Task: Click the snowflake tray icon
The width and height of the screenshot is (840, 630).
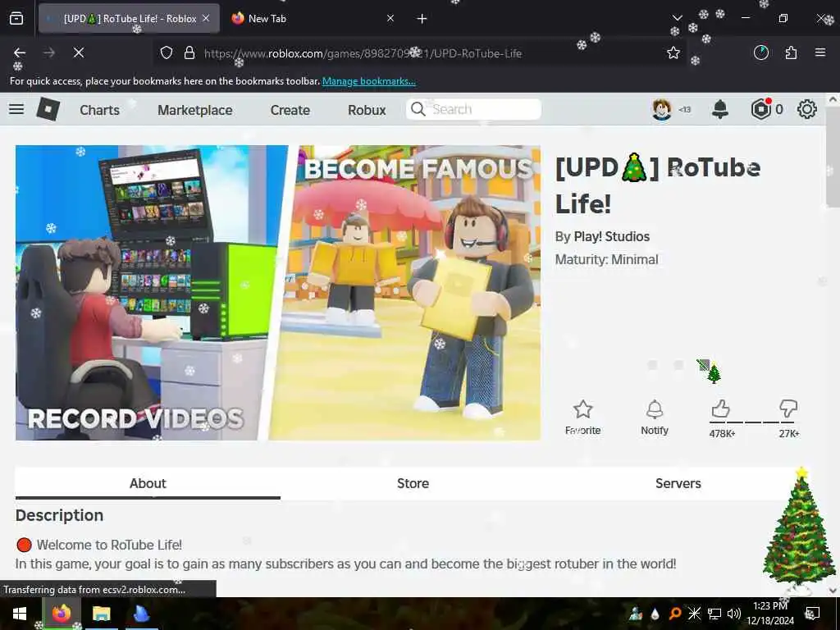Action: point(694,614)
